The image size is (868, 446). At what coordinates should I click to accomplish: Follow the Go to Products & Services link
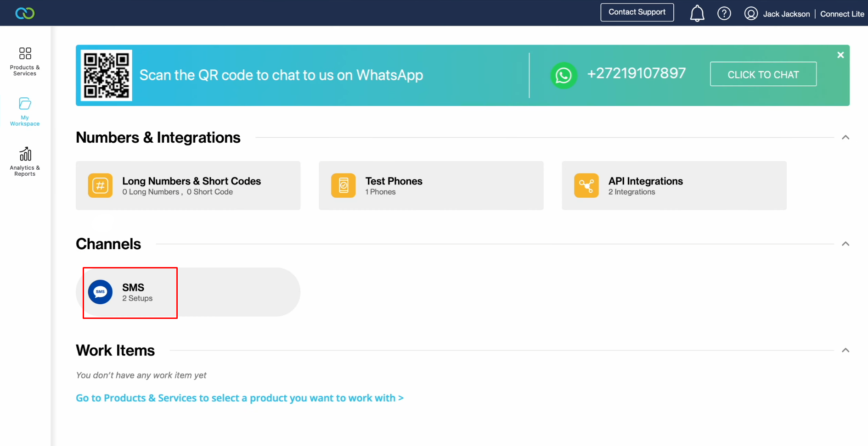[240, 398]
